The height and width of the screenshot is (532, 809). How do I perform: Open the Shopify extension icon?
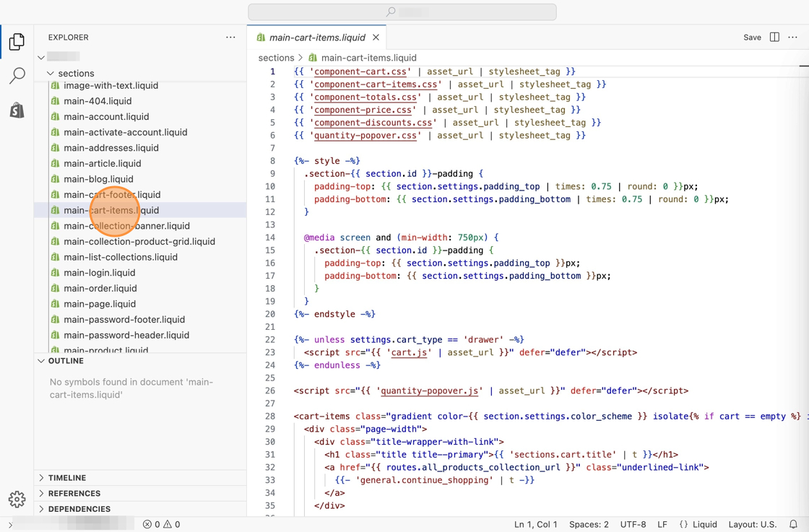[x=17, y=110]
